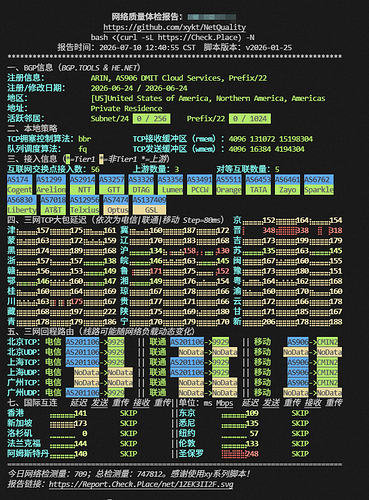Select script version v2026-01-25
369x500 pixels.
tap(269, 47)
